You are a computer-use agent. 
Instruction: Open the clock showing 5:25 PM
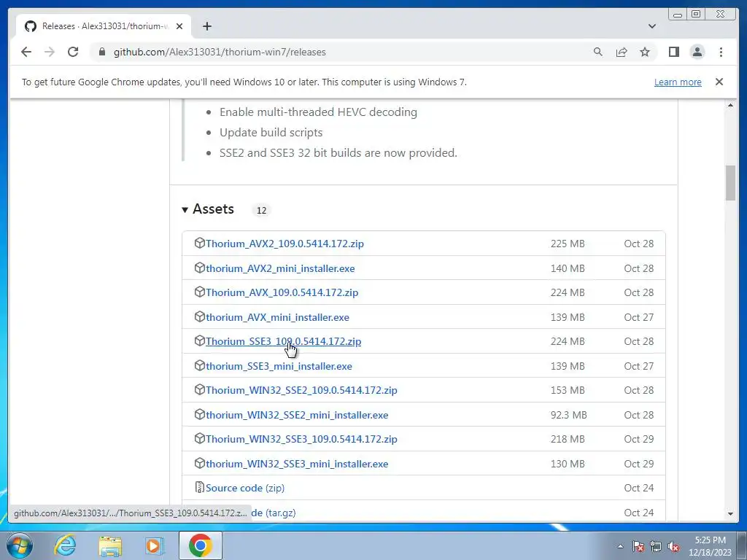(x=711, y=546)
